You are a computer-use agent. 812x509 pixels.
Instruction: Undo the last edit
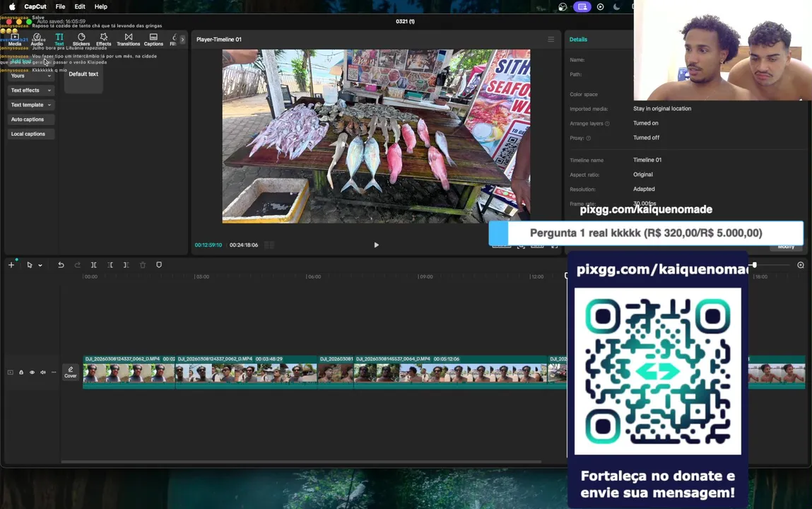(x=61, y=264)
